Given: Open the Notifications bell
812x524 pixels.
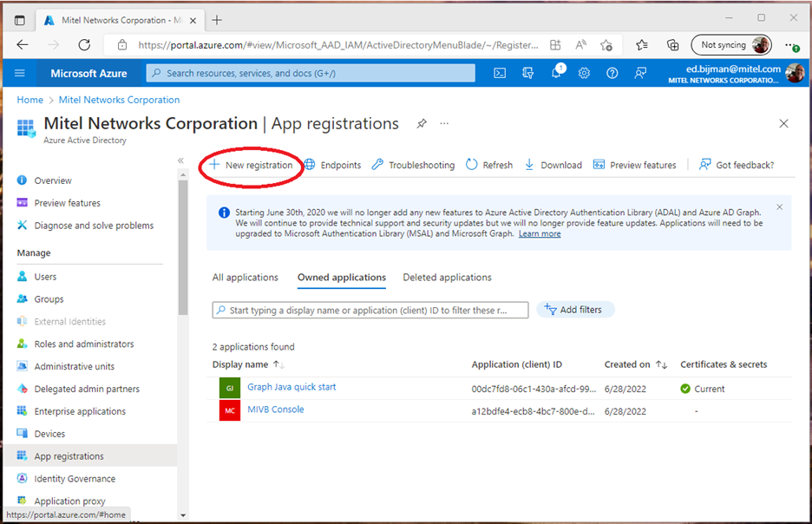Looking at the screenshot, I should pos(555,73).
